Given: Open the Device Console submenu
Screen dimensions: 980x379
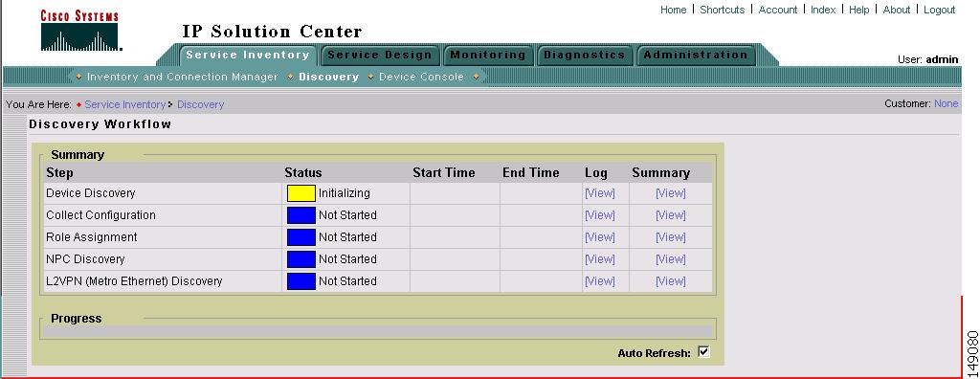Looking at the screenshot, I should click(421, 77).
